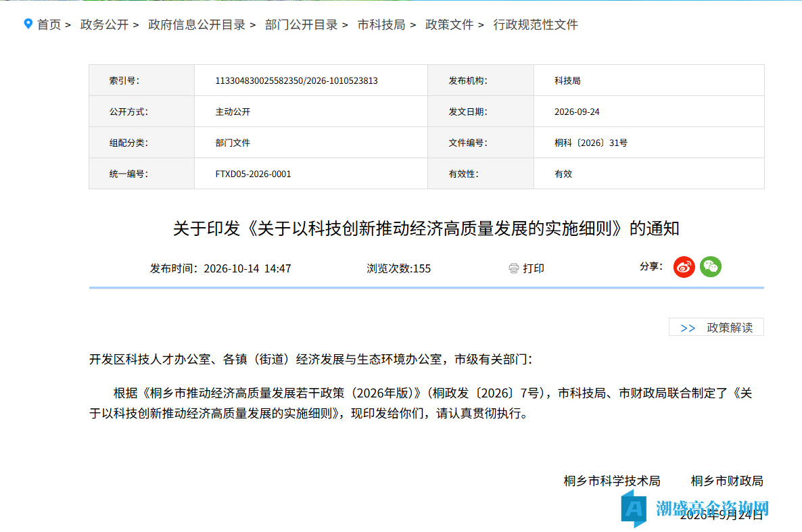Click the 发文日期 label cell
The image size is (802, 532).
tap(481, 112)
